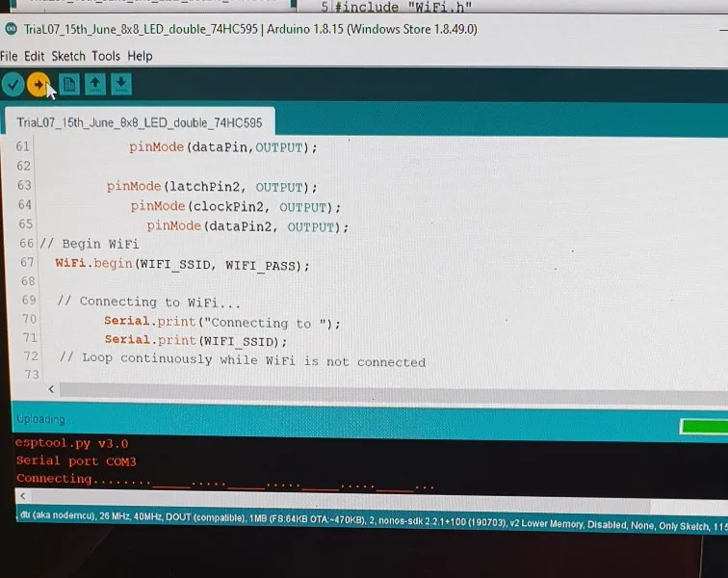
Task: Click the green upload progress bar
Action: 704,427
